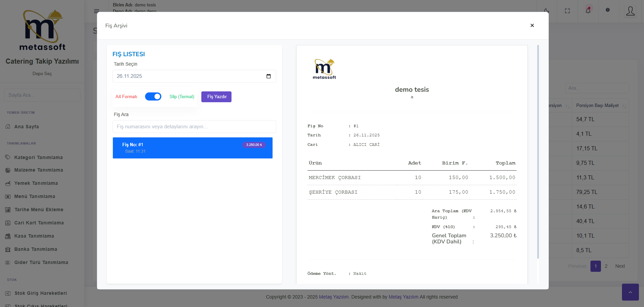Close the Fiş Arşivi dialog
This screenshot has height=307, width=644.
[532, 25]
